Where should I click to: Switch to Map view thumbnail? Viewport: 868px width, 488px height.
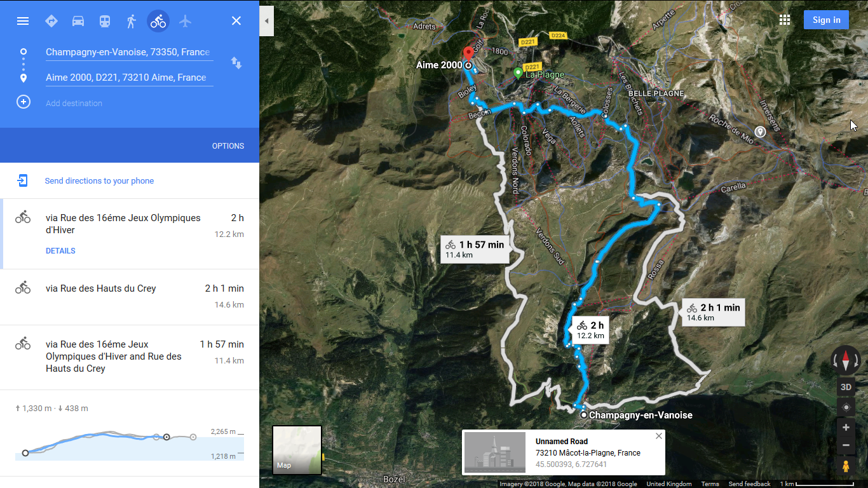[x=297, y=450]
